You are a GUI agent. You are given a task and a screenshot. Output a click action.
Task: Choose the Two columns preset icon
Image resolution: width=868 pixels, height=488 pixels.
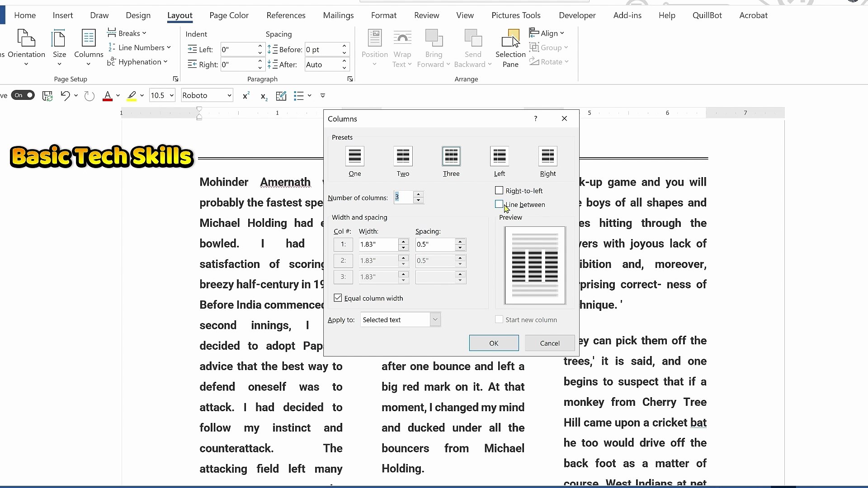(x=402, y=157)
